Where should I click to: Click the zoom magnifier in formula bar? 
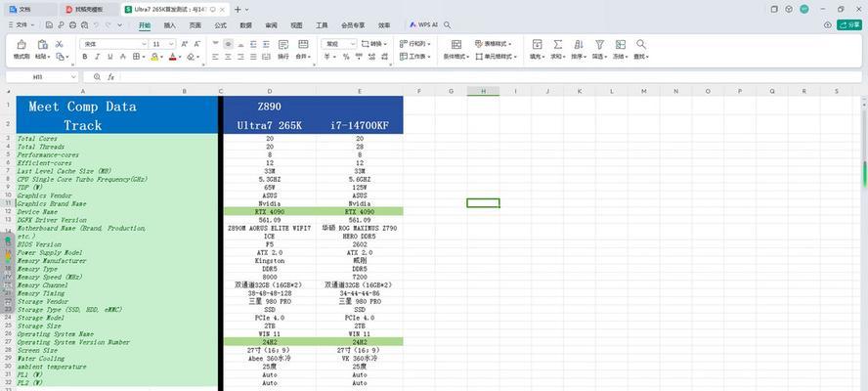[97, 77]
